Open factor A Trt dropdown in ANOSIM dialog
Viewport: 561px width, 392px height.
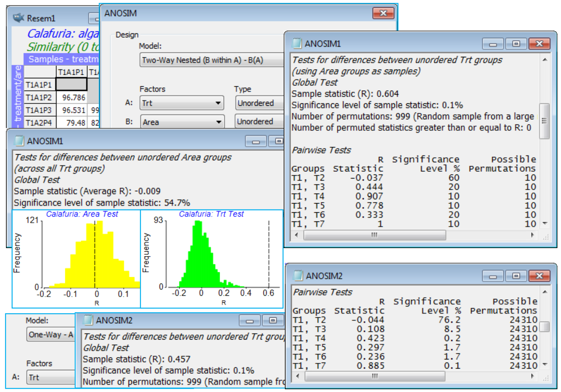[182, 103]
